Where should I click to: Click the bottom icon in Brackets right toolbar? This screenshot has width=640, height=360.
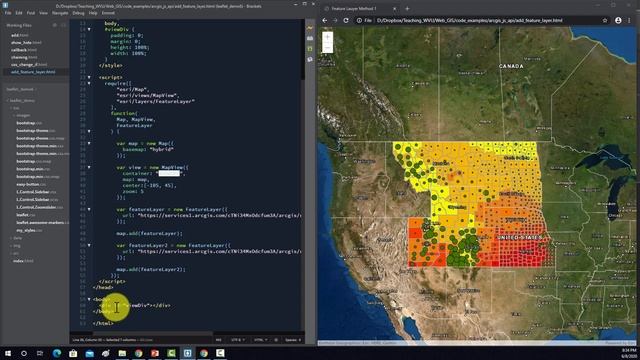pyautogui.click(x=310, y=60)
